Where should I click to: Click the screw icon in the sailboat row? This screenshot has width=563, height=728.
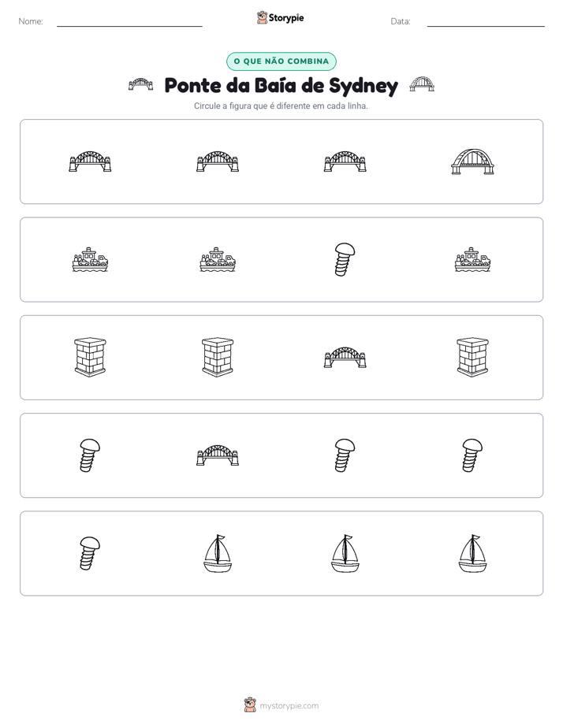click(x=90, y=553)
